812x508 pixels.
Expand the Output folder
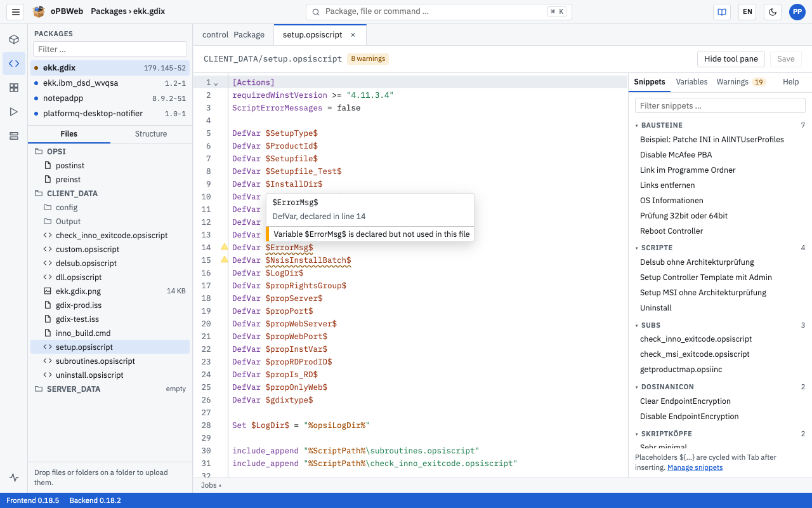pyautogui.click(x=110, y=222)
